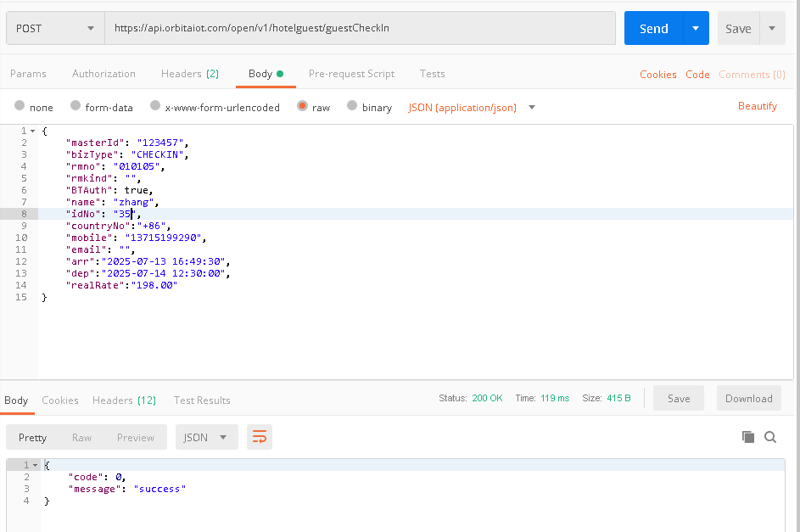Collapse the request JSON fold arrow
Image resolution: width=800 pixels, height=532 pixels.
(x=33, y=132)
